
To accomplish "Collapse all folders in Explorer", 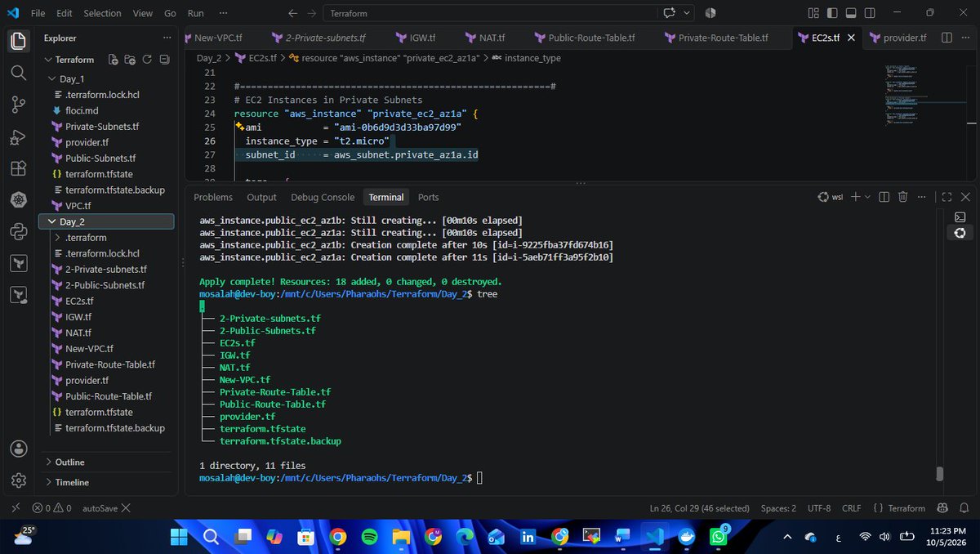I will (x=165, y=60).
